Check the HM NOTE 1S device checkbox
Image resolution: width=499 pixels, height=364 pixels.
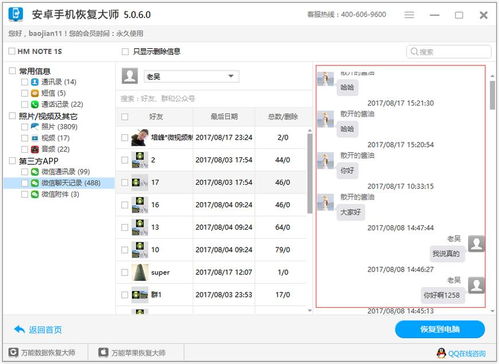(x=12, y=51)
